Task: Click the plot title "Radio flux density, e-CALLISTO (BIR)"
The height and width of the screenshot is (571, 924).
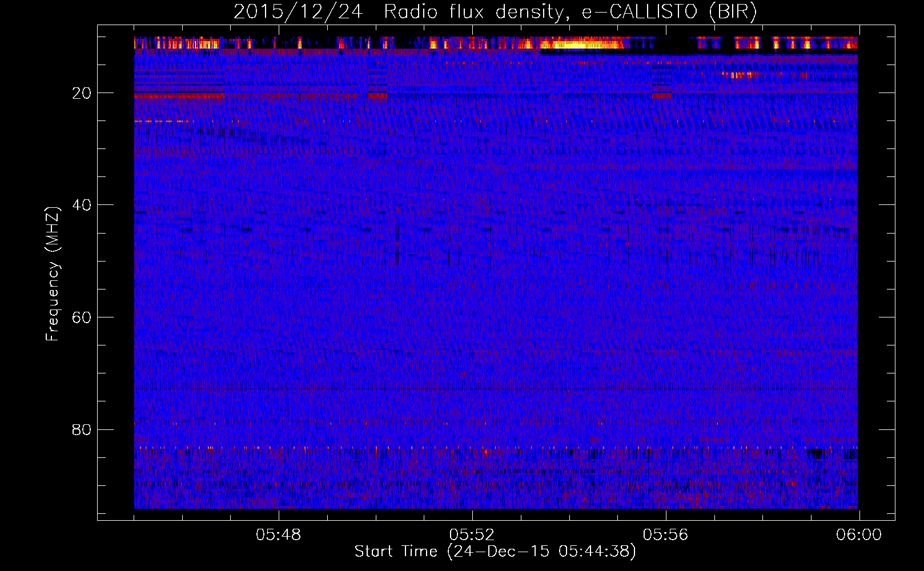Action: [x=570, y=12]
